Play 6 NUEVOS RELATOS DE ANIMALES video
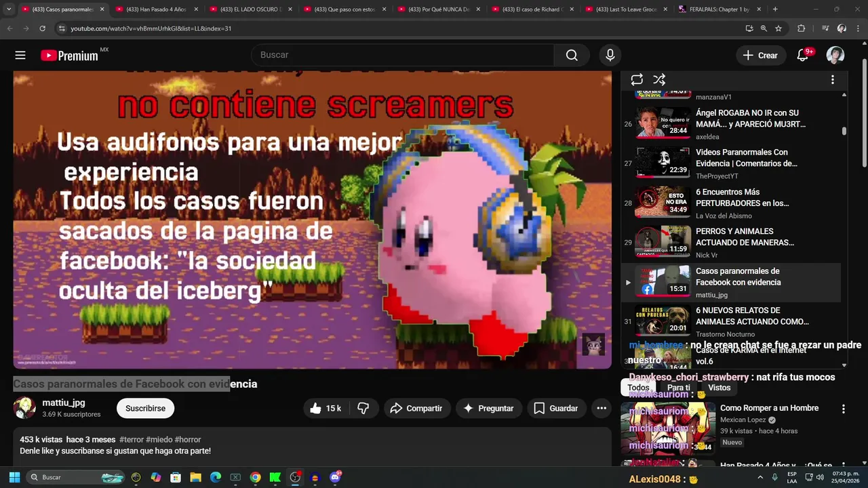This screenshot has height=488, width=868. [731, 321]
